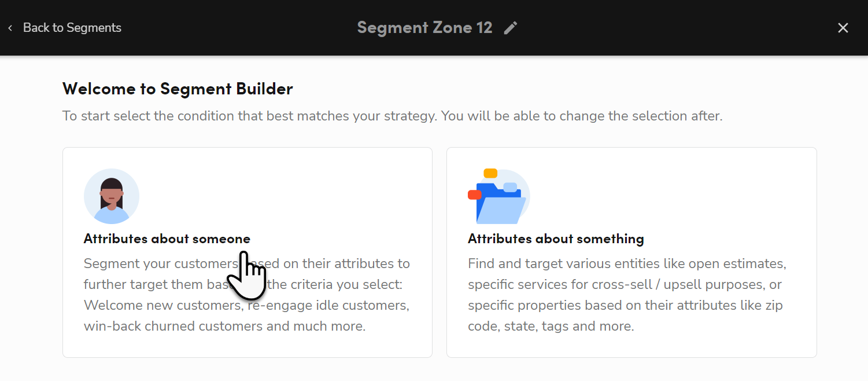
Task: Click the pencil icon to rename Segment Zone 12
Action: click(510, 27)
